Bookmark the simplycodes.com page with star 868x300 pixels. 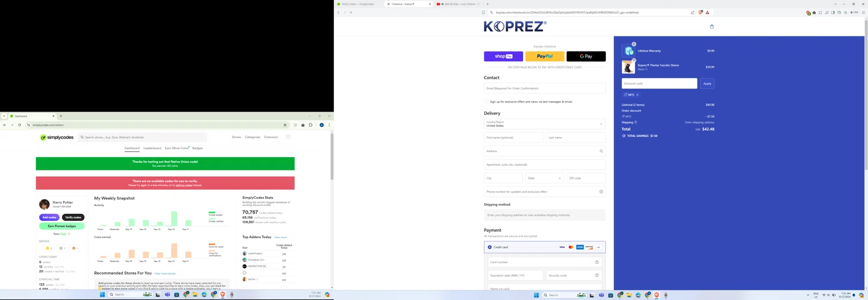point(285,125)
